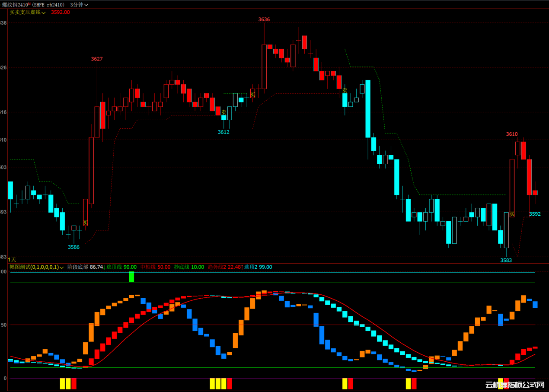Select the 逃顶2 99.00 readout
Screen dimensions: 549x392
point(258,267)
